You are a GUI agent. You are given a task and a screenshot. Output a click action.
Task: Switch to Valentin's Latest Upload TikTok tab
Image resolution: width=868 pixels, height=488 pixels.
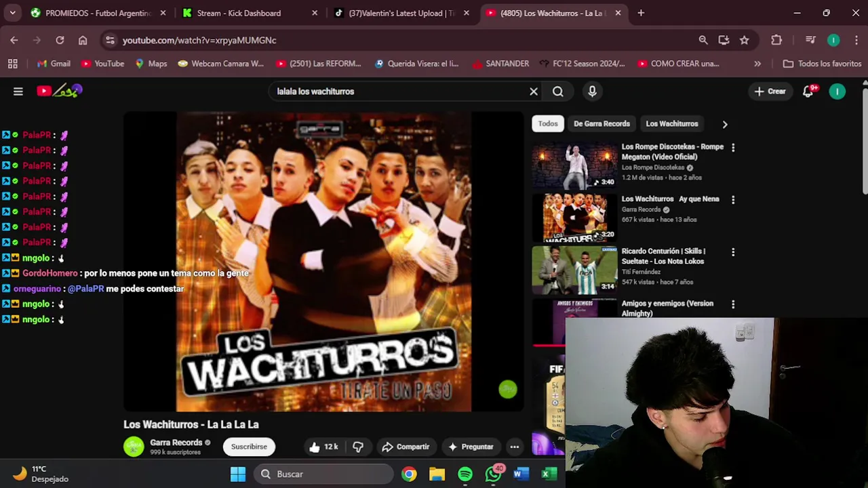(x=400, y=13)
